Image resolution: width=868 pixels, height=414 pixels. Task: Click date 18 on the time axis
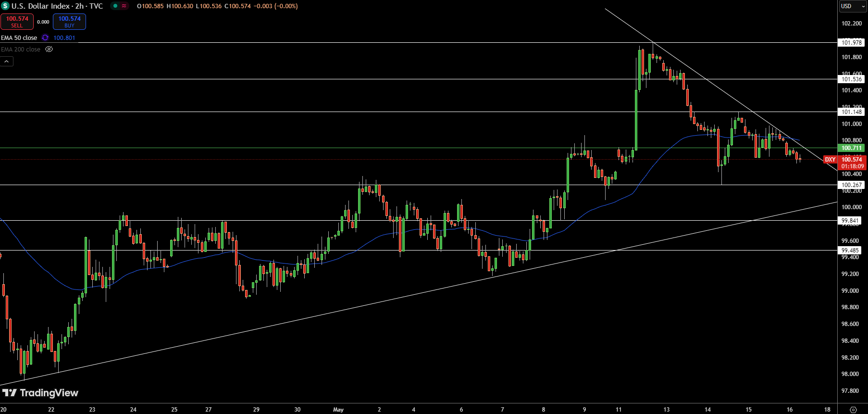point(827,410)
